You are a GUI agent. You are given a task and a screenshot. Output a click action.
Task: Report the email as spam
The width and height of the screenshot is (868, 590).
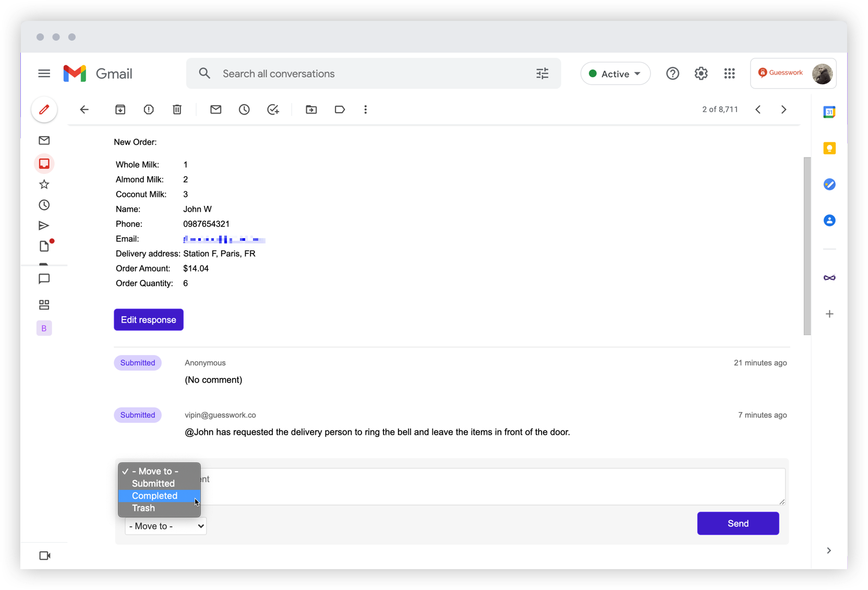coord(149,109)
